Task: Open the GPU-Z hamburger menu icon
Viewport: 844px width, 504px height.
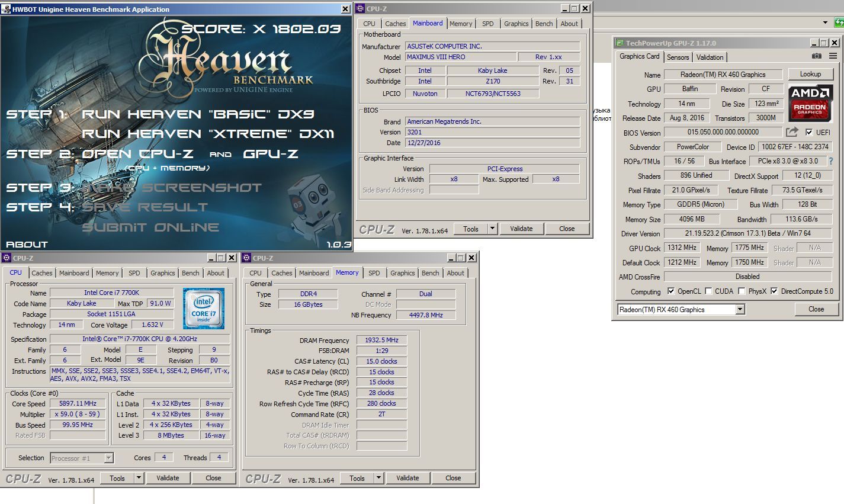Action: coord(833,56)
